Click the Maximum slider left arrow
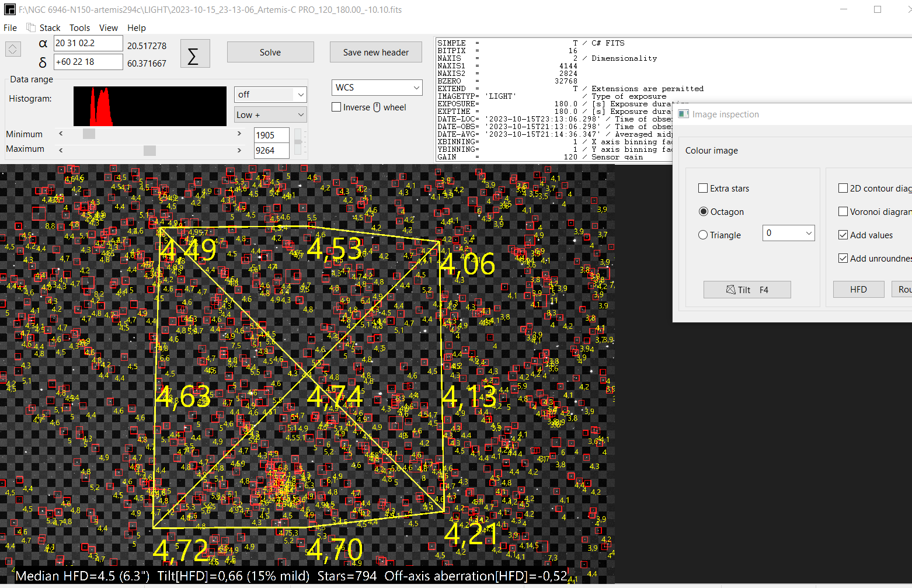912x588 pixels. click(x=61, y=150)
